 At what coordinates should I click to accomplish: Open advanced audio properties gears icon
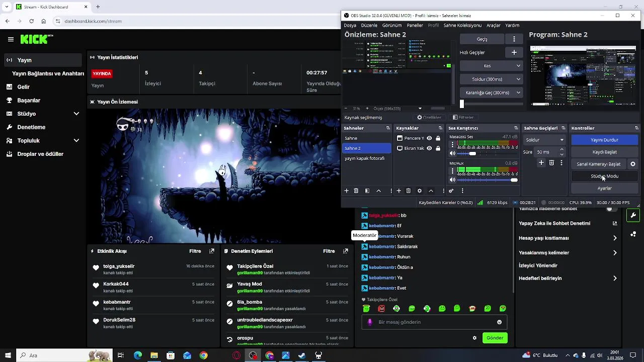[x=451, y=191]
